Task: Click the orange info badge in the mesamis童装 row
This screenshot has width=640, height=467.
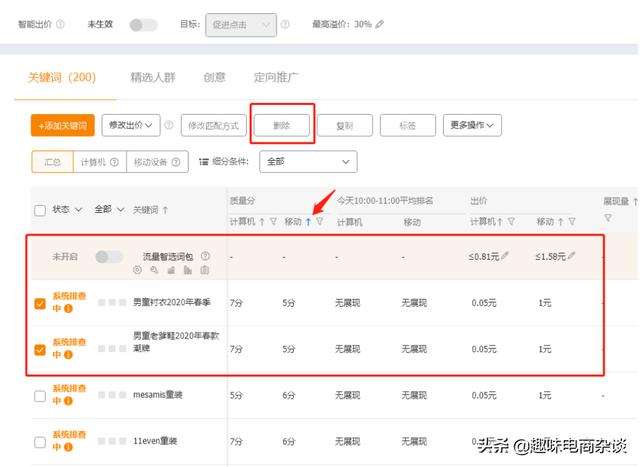Action: [68, 401]
